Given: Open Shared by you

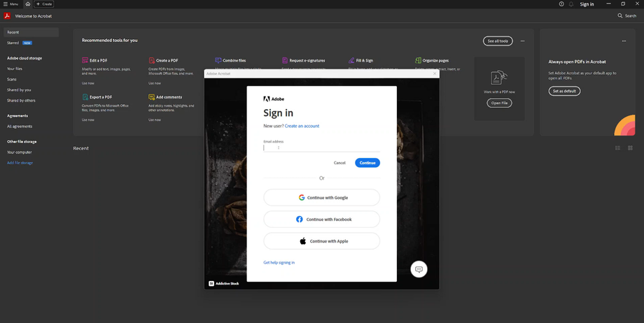Looking at the screenshot, I should click(x=19, y=90).
